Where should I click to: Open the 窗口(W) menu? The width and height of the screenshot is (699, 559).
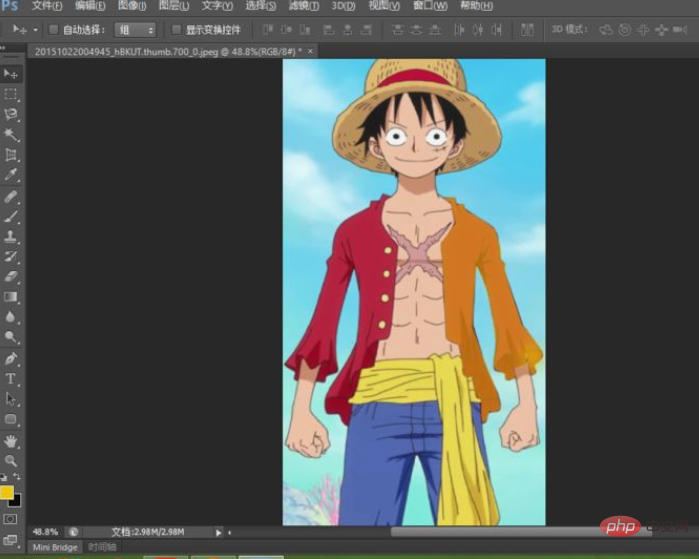[x=430, y=6]
